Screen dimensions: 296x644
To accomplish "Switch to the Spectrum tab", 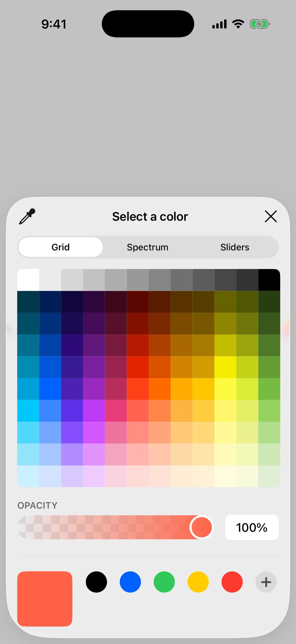I will click(148, 247).
